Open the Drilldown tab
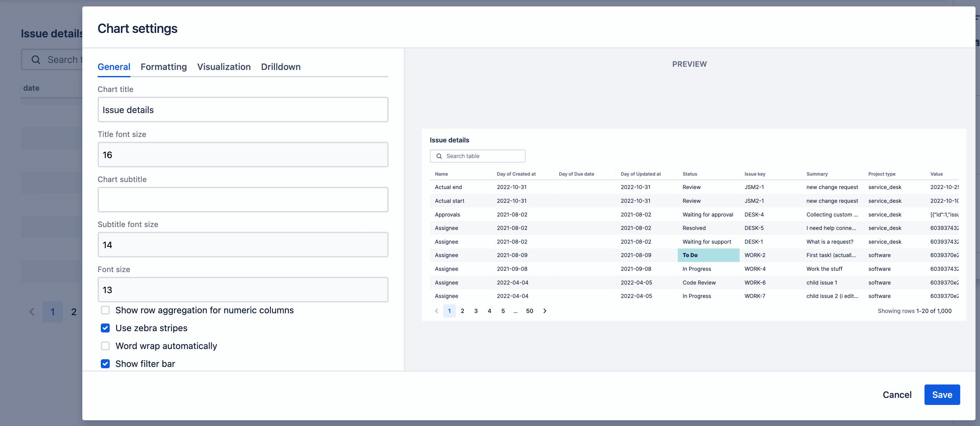The image size is (980, 426). point(281,67)
